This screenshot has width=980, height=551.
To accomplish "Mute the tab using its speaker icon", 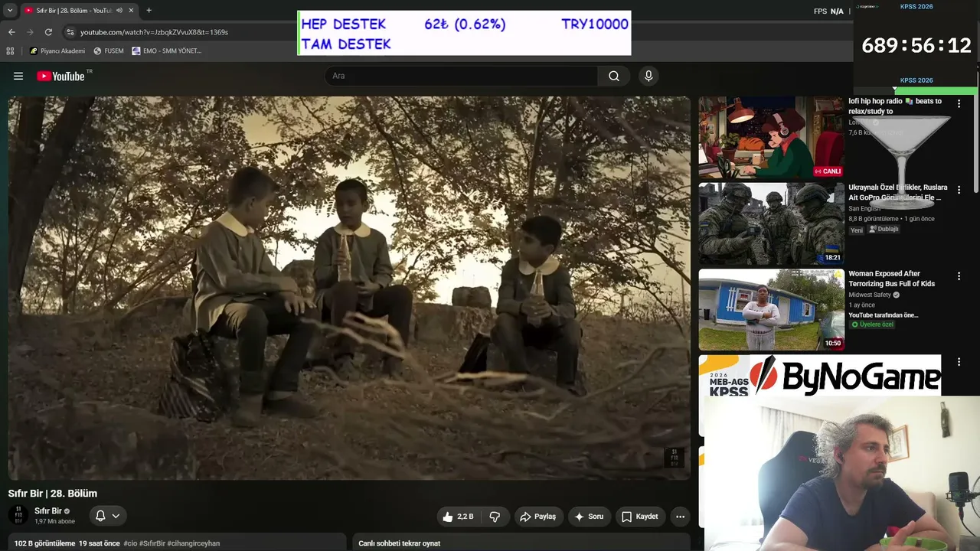I will click(119, 11).
